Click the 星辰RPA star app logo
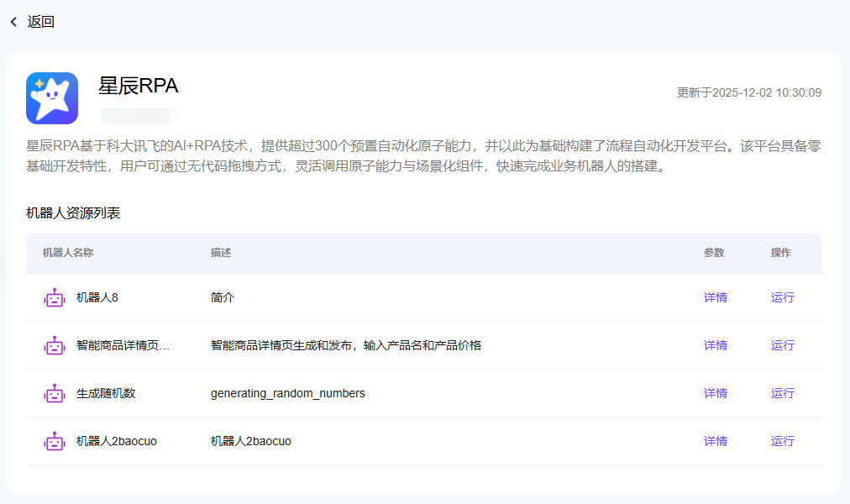 click(52, 98)
